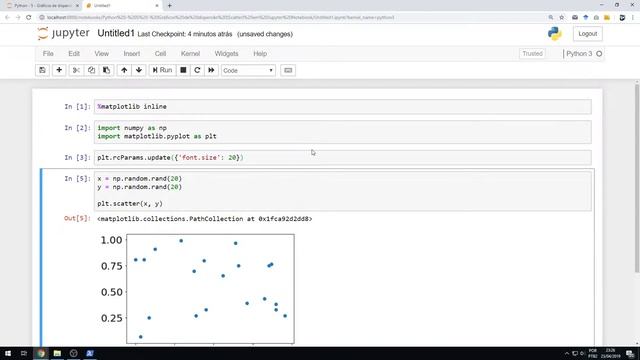Screen dimensions: 640x360
Task: Click the kernel idle status circle
Action: [599, 53]
